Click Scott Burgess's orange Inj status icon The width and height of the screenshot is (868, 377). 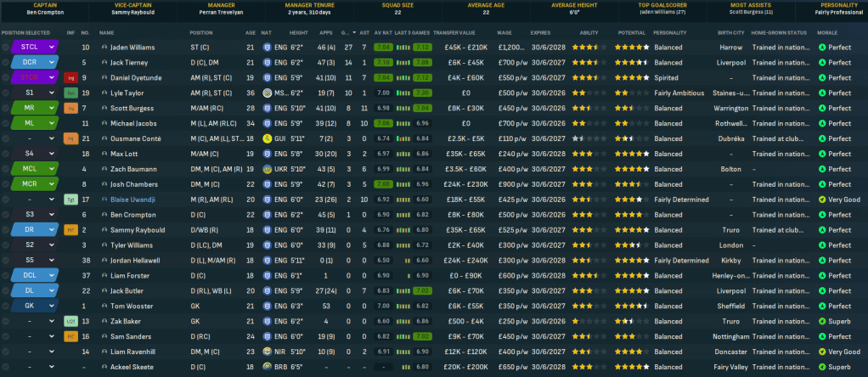[71, 108]
